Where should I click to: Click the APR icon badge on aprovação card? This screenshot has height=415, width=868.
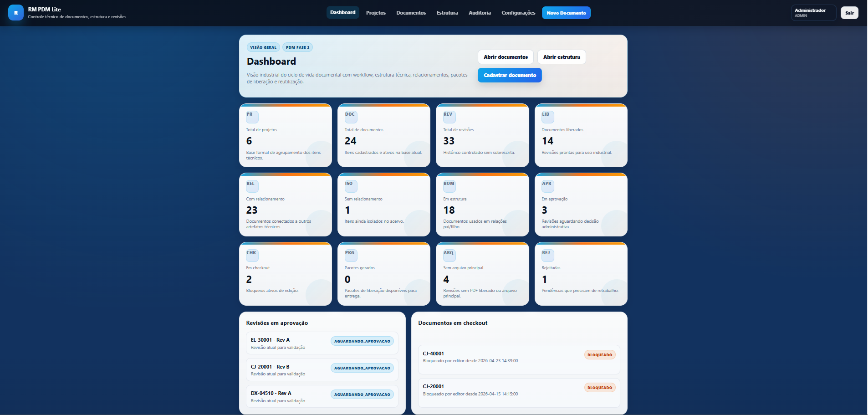point(548,186)
